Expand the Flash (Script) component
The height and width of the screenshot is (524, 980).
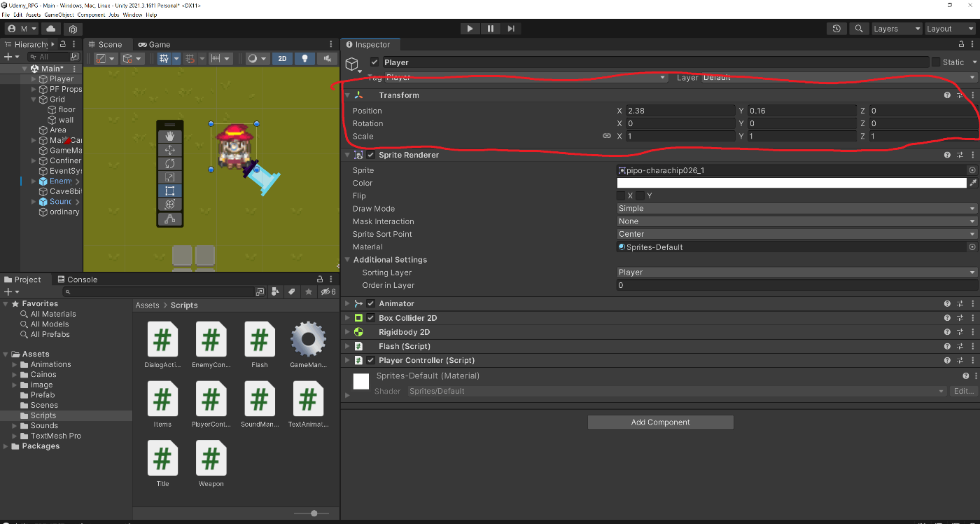(x=347, y=346)
